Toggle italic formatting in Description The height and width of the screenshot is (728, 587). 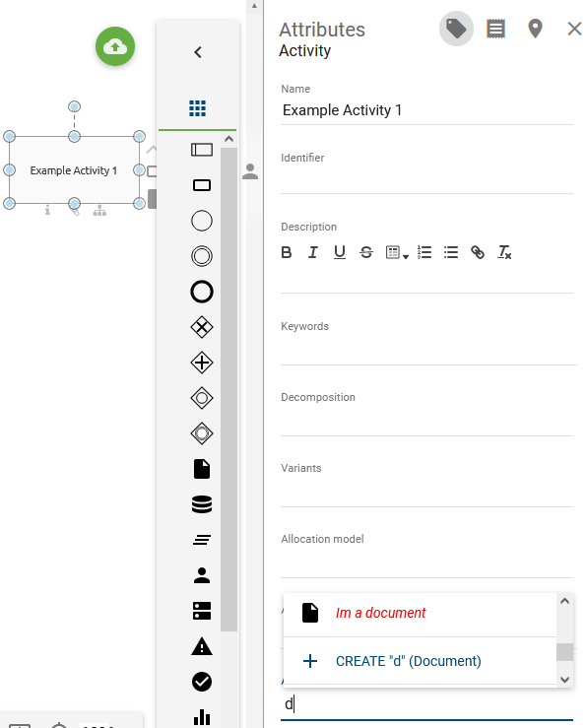(x=313, y=252)
